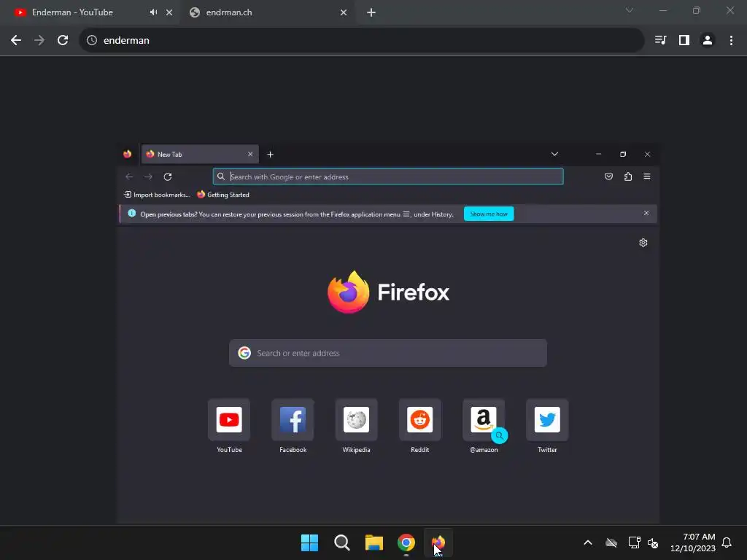The image size is (747, 560).
Task: Click the Save to Pocket icon
Action: click(609, 176)
